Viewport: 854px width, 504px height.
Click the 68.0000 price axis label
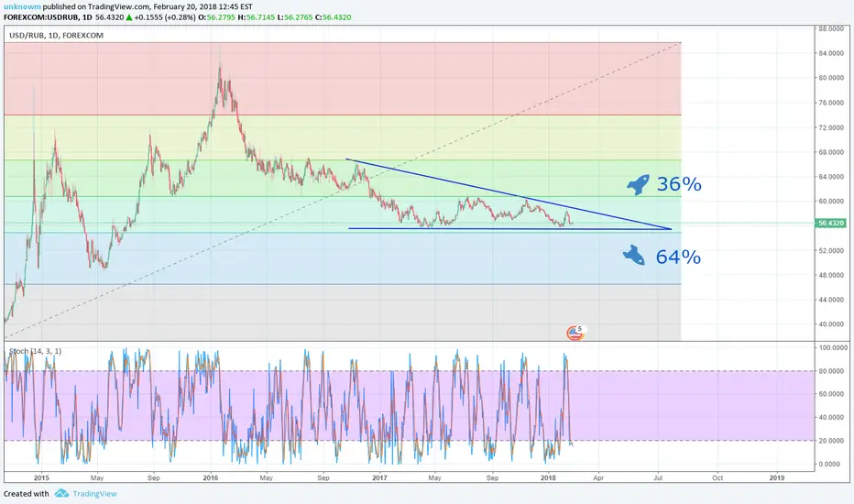pos(832,152)
